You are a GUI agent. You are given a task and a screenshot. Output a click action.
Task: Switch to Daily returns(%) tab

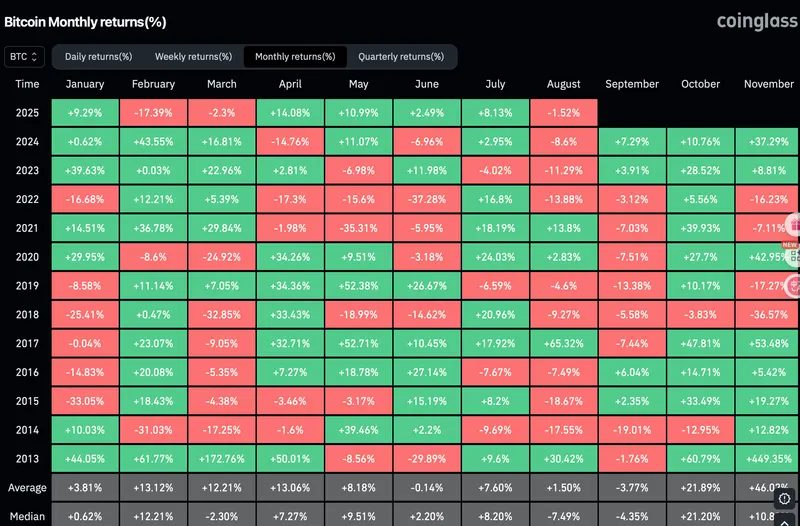coord(98,57)
